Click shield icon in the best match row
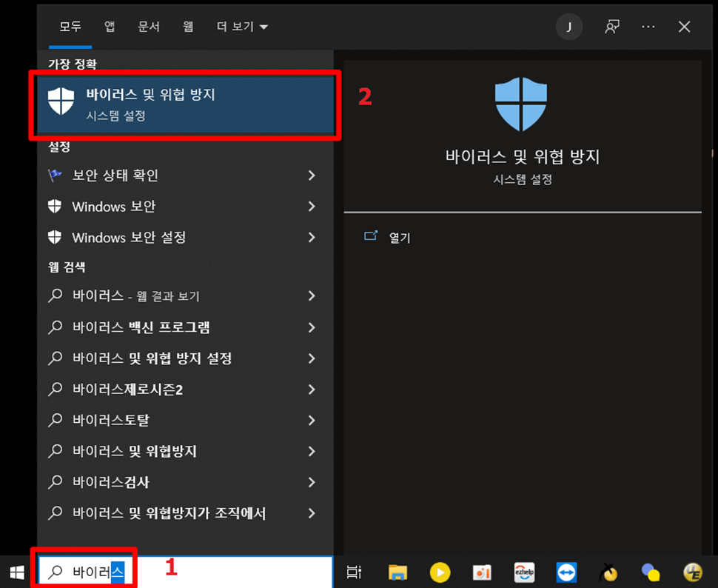Viewport: 718px width, 588px height. pos(61,101)
